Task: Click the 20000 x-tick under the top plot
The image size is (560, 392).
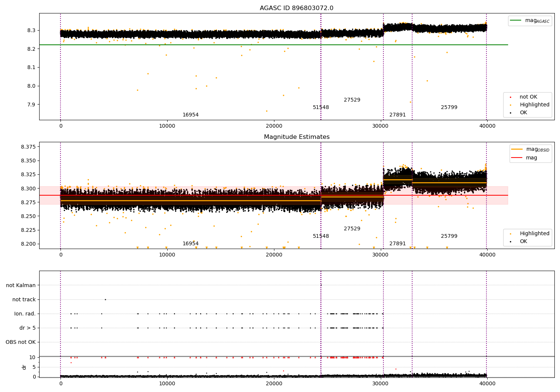Action: click(x=274, y=126)
